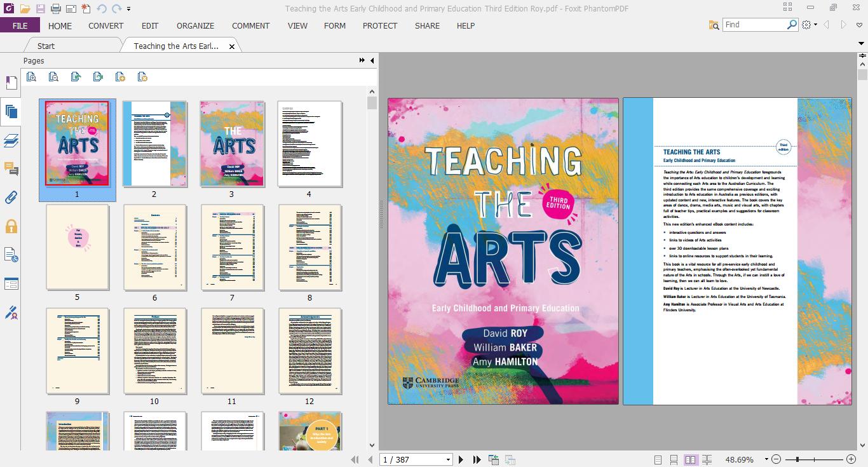Screen dimensions: 868x467
Task: Undo the last action
Action: [x=102, y=9]
